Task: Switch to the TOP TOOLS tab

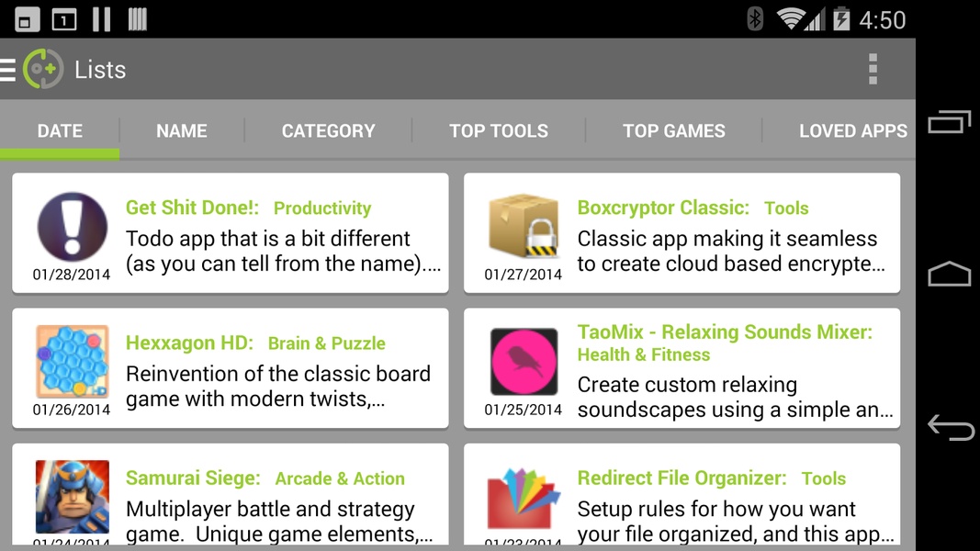Action: 499,130
